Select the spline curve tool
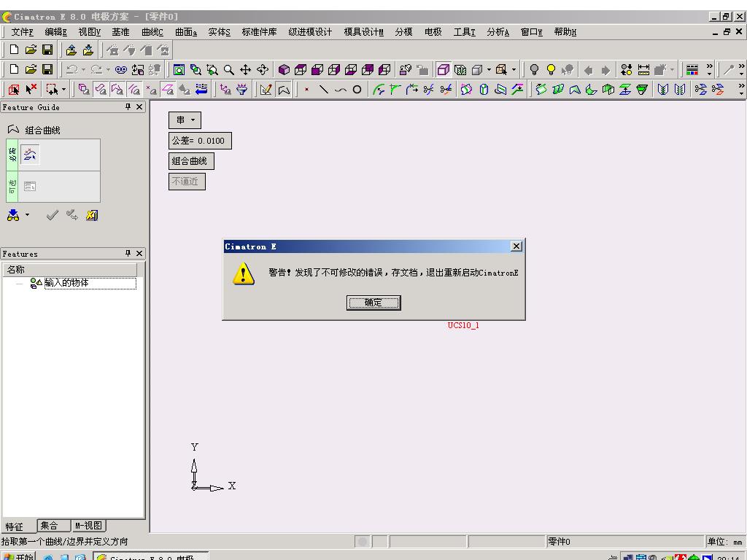 tap(340, 89)
